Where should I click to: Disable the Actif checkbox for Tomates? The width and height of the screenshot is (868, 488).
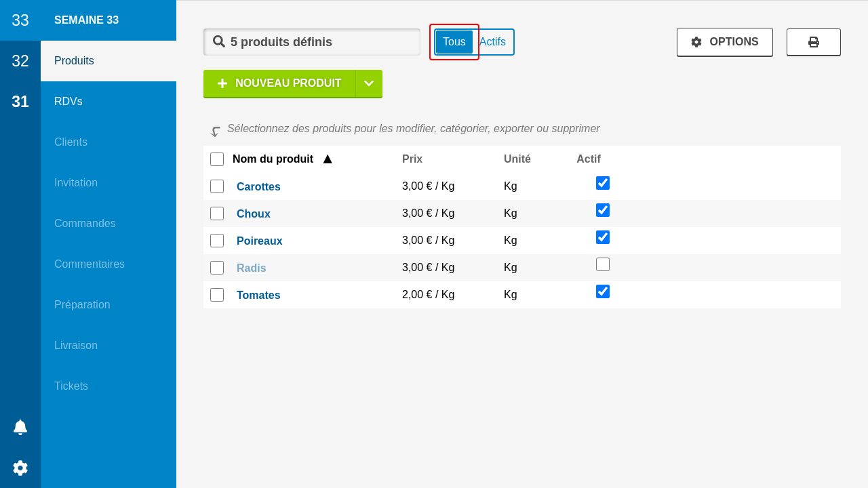603,291
